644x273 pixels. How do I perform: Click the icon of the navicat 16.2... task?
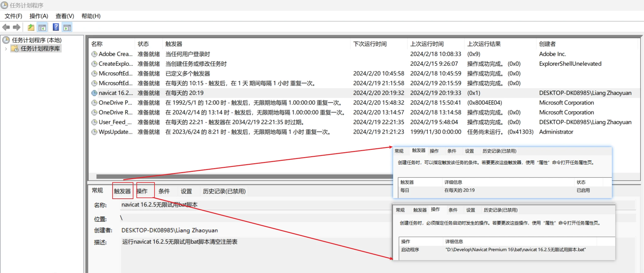click(x=94, y=93)
